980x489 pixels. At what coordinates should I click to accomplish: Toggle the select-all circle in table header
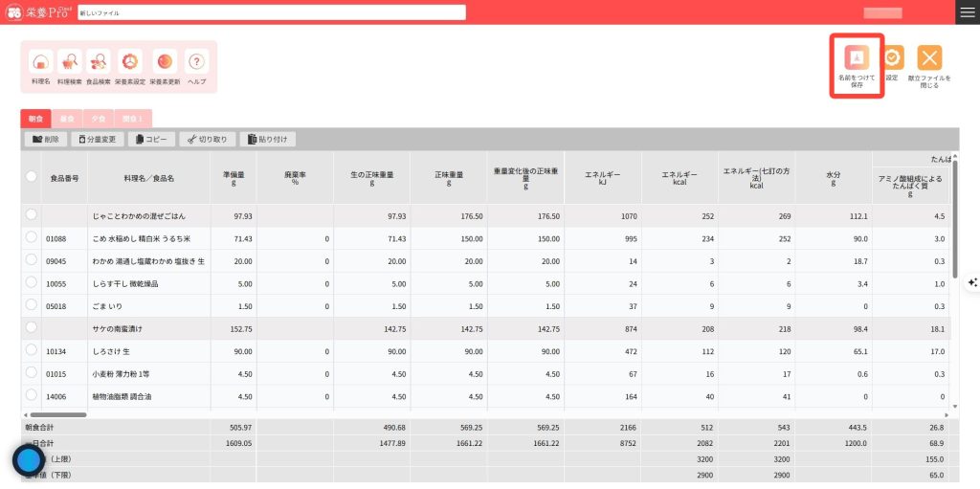point(32,177)
